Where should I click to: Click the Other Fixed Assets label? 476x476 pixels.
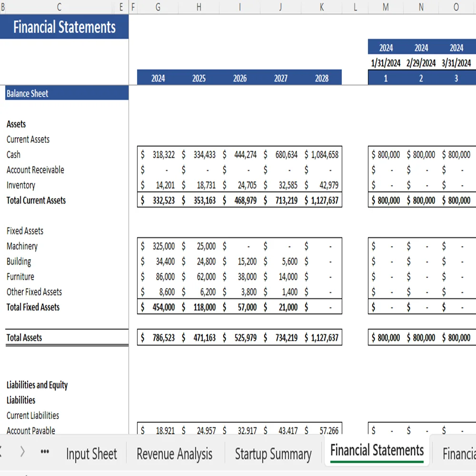34,292
